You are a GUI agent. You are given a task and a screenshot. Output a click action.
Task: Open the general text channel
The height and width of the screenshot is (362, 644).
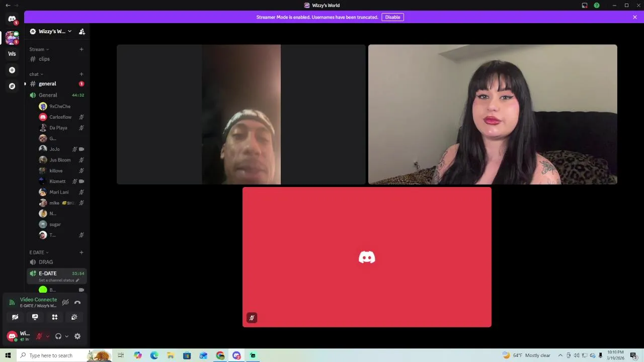click(56, 83)
